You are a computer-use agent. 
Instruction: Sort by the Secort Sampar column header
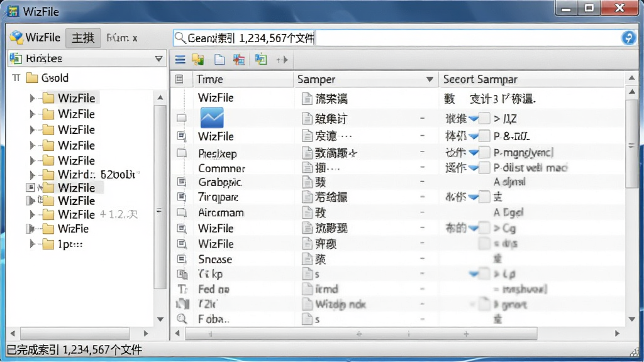pyautogui.click(x=531, y=79)
